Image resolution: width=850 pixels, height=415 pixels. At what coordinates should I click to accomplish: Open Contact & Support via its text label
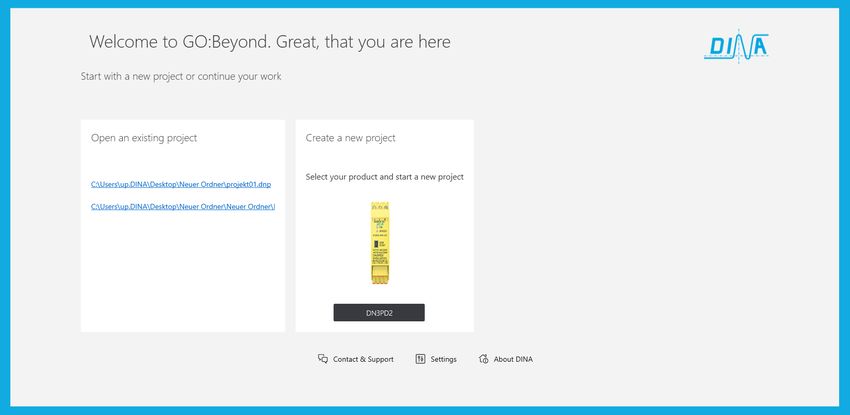click(363, 359)
